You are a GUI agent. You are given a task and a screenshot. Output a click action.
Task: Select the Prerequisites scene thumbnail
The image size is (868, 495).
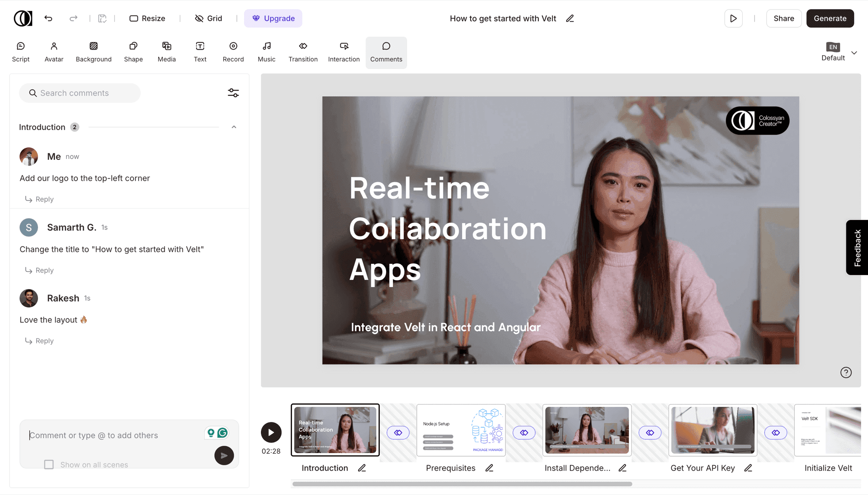(x=461, y=430)
